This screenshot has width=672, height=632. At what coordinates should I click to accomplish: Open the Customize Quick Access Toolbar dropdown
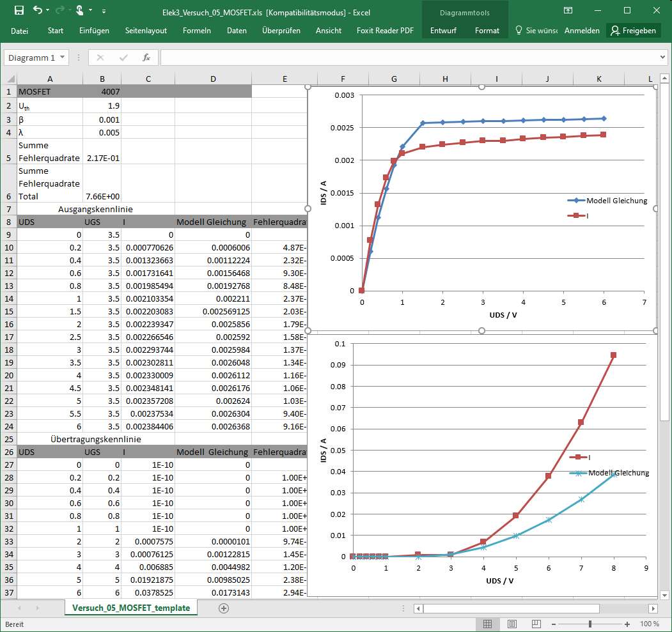pyautogui.click(x=104, y=11)
